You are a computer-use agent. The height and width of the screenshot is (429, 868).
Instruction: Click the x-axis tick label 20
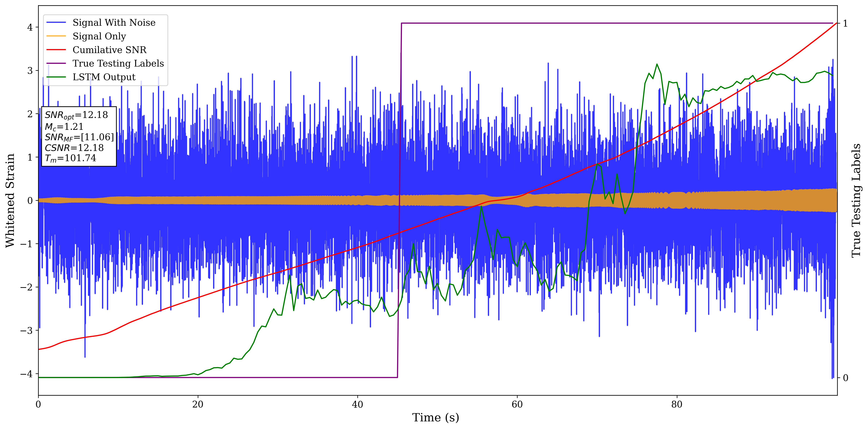[x=198, y=404]
